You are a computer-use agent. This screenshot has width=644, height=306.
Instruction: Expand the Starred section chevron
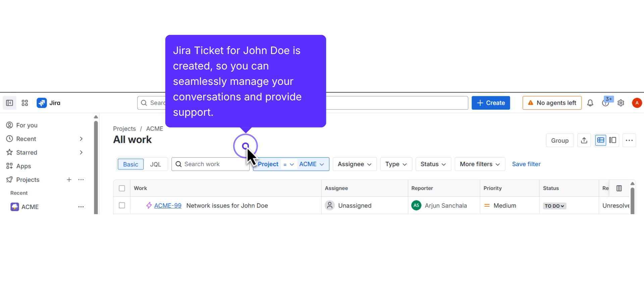(x=81, y=152)
